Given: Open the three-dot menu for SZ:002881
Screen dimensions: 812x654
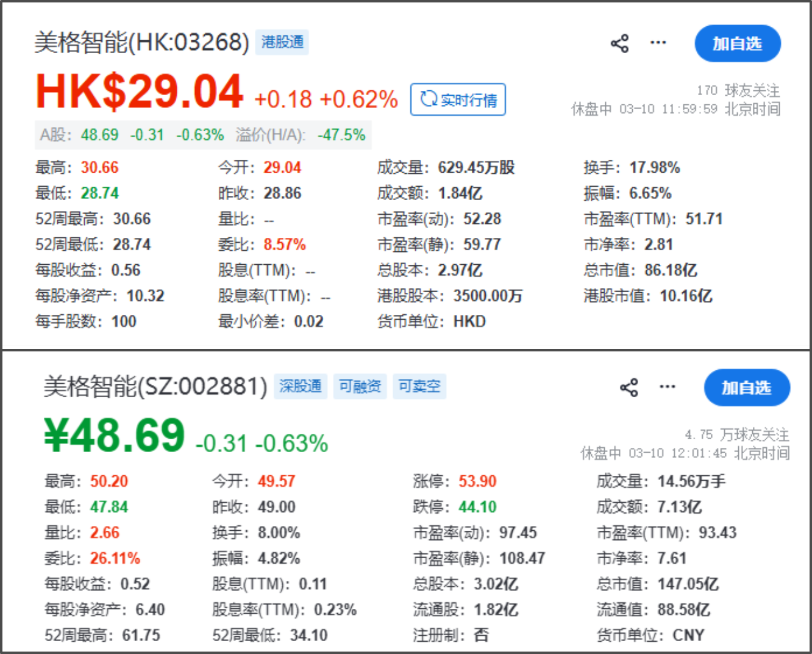Looking at the screenshot, I should [667, 387].
